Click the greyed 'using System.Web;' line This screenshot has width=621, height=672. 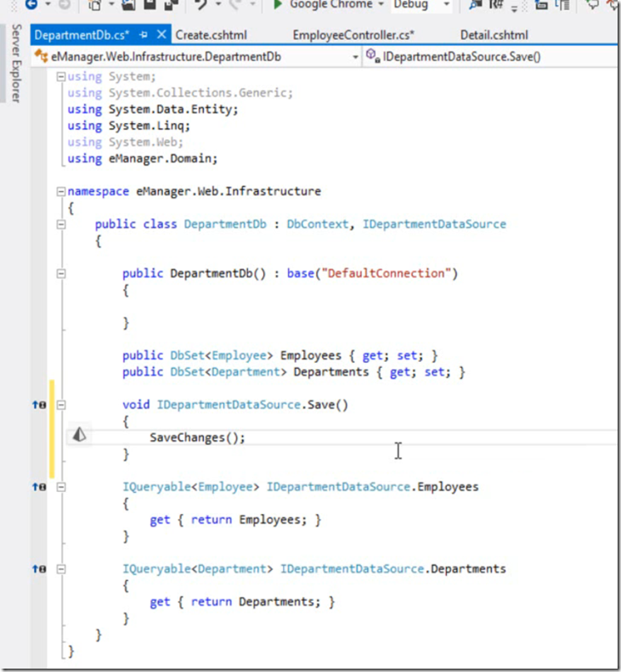pos(125,142)
